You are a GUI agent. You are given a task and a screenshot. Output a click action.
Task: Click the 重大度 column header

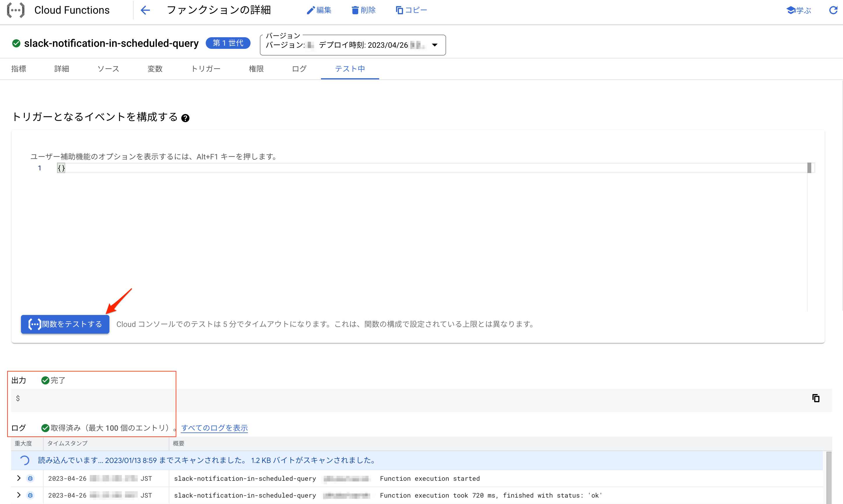point(23,444)
